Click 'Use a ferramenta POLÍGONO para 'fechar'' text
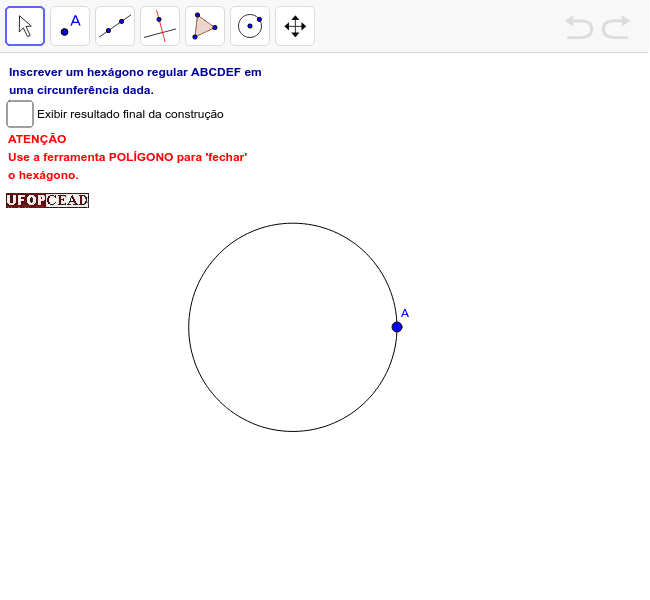Image resolution: width=650 pixels, height=600 pixels. [x=128, y=157]
